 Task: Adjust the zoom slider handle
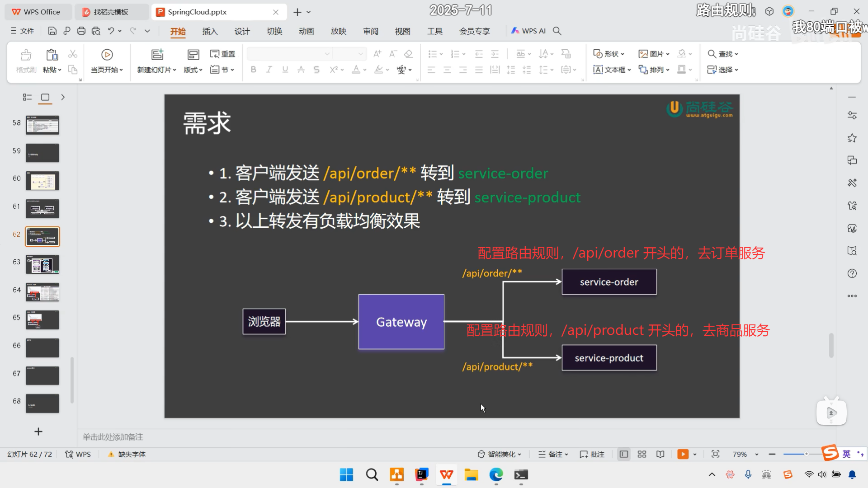tap(806, 454)
